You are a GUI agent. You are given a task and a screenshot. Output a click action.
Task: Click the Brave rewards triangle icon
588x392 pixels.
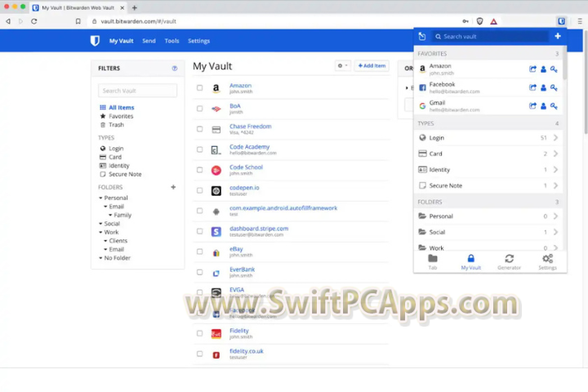point(493,21)
